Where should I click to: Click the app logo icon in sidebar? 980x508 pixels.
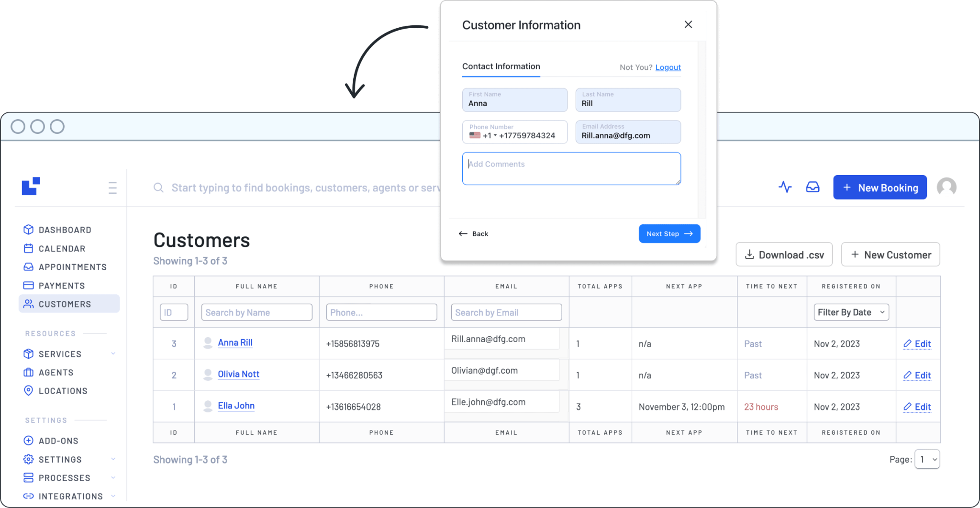(x=31, y=187)
